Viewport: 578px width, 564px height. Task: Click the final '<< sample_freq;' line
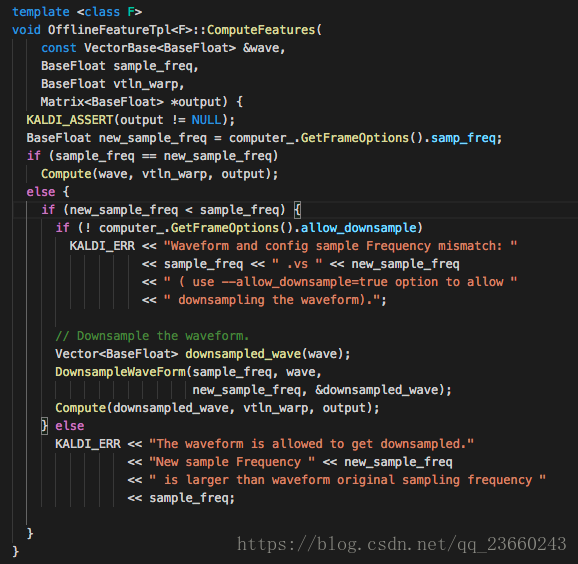(181, 498)
